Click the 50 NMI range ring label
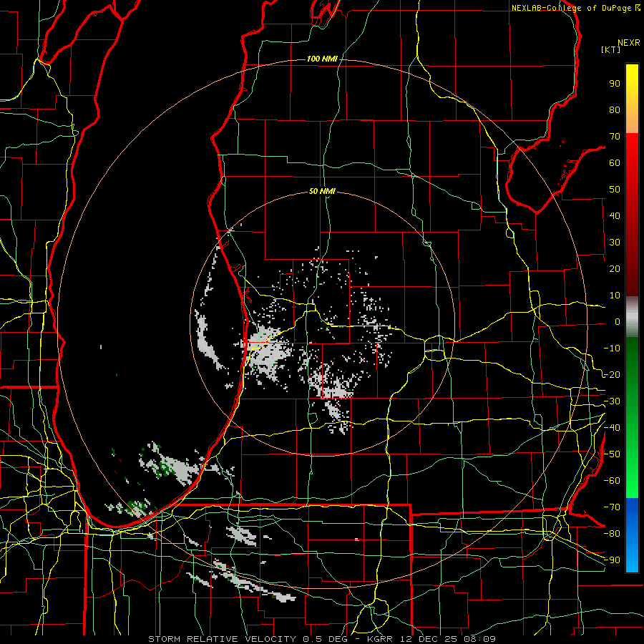Screen dimensions: 644x644 point(322,191)
